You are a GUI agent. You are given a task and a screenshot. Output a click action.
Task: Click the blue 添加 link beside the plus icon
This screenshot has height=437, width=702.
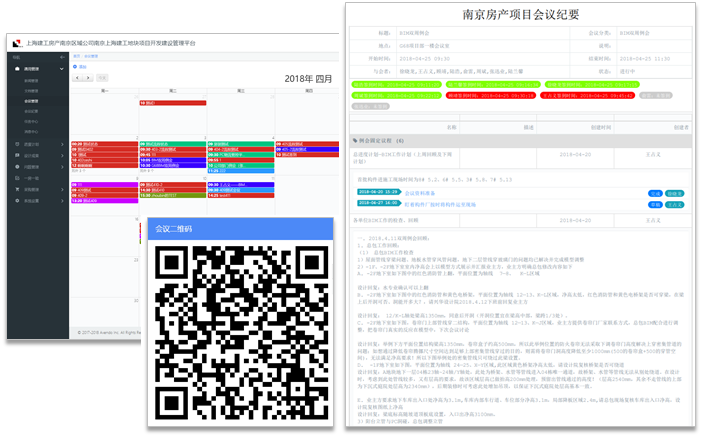(83, 67)
